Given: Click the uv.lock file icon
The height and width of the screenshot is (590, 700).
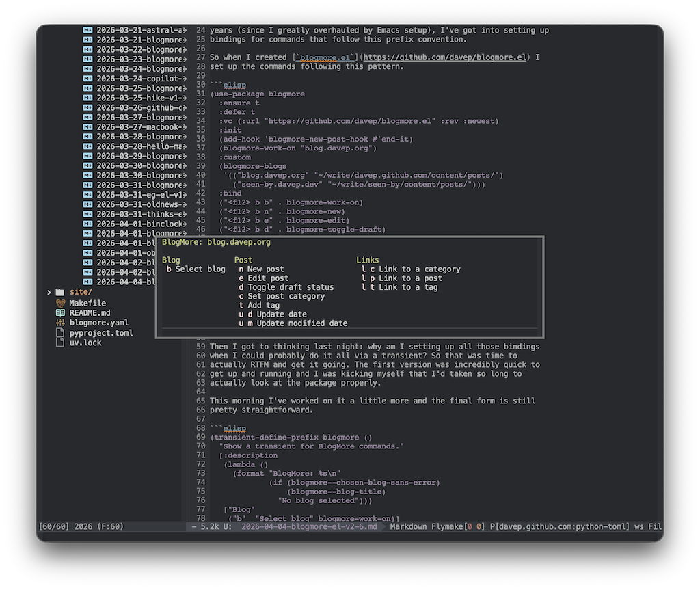Looking at the screenshot, I should [x=61, y=343].
